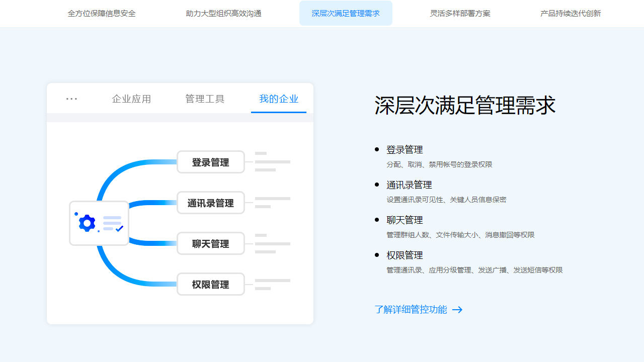Viewport: 644px width, 362px height.
Task: Click the 权限管理 node box
Action: pos(210,284)
